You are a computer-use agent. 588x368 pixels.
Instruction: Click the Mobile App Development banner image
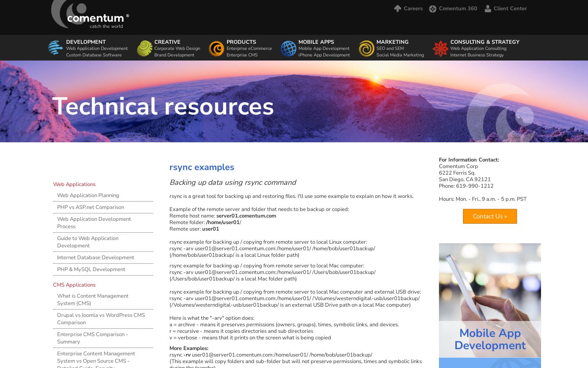(x=490, y=305)
